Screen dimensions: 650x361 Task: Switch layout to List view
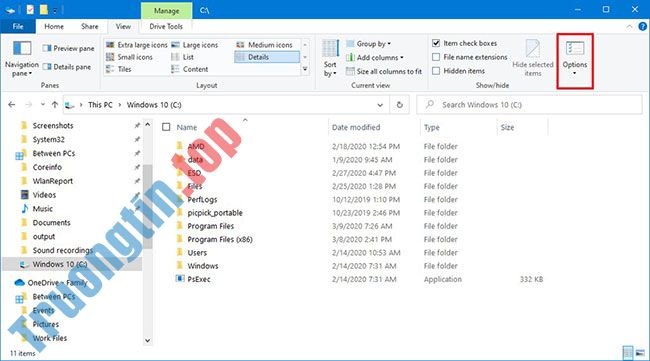(x=182, y=57)
